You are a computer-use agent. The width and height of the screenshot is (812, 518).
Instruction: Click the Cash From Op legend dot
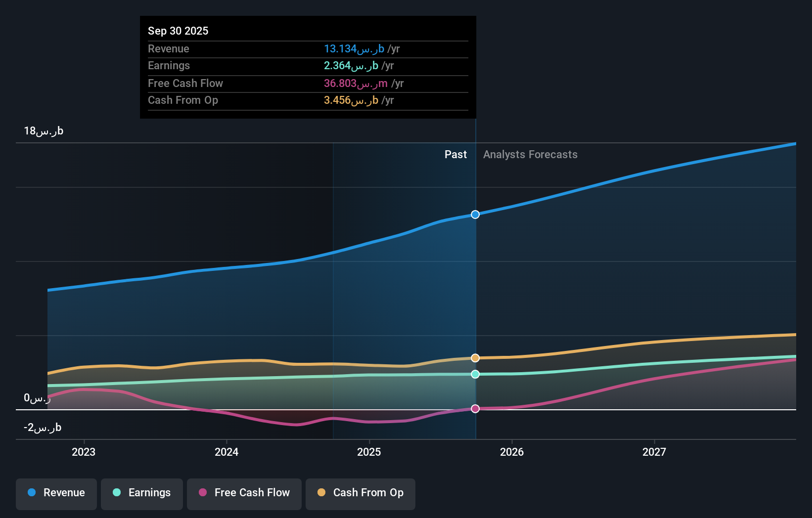[321, 492]
